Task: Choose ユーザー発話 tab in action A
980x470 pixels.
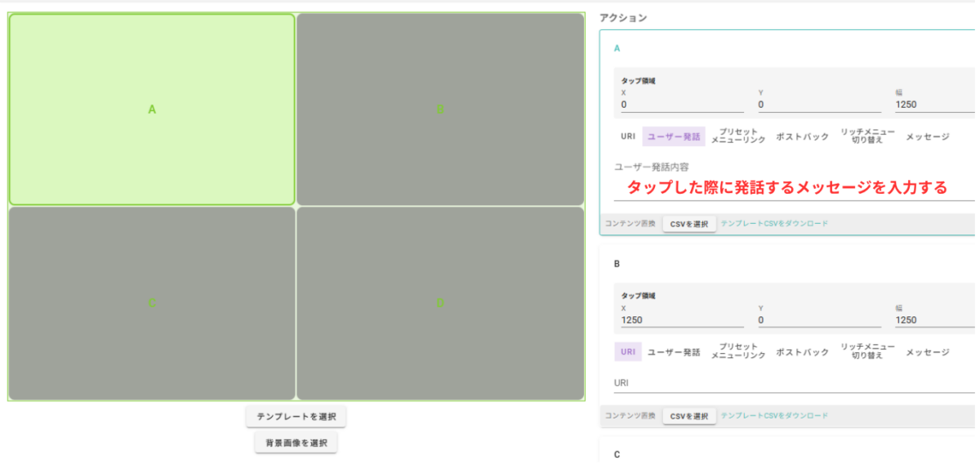Action: click(x=674, y=137)
